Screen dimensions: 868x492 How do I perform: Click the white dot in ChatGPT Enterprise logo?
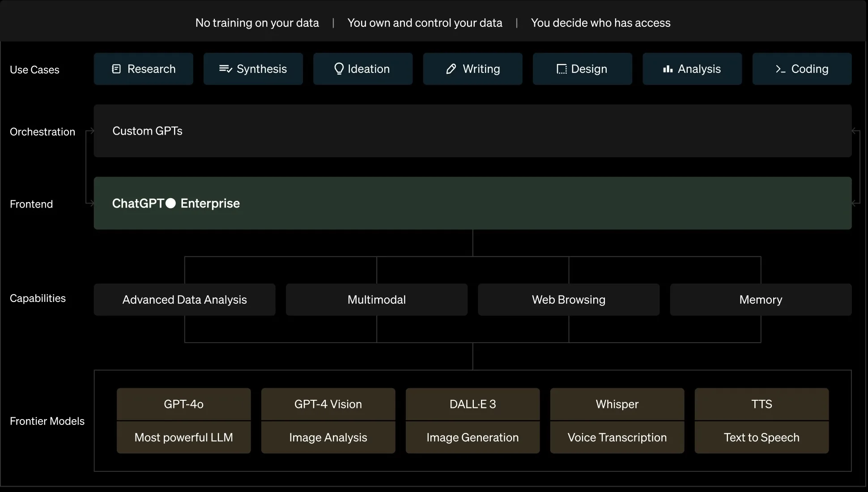coord(170,204)
